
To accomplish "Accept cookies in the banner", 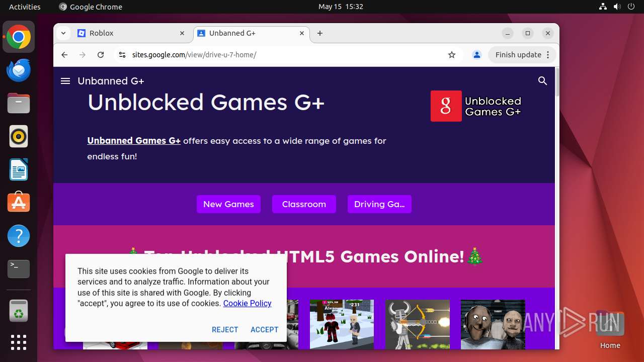I will pyautogui.click(x=265, y=330).
